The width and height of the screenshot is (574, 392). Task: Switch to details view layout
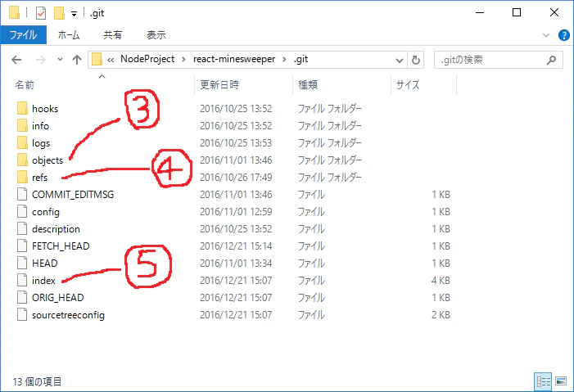543,381
